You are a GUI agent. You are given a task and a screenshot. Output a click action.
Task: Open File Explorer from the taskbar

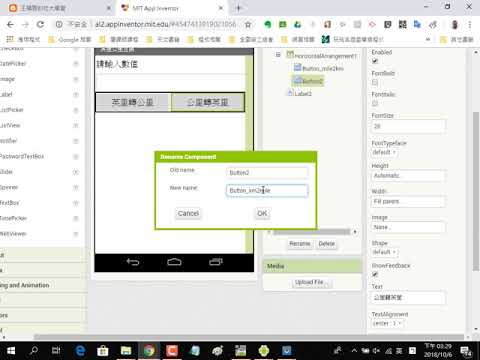coord(126,351)
